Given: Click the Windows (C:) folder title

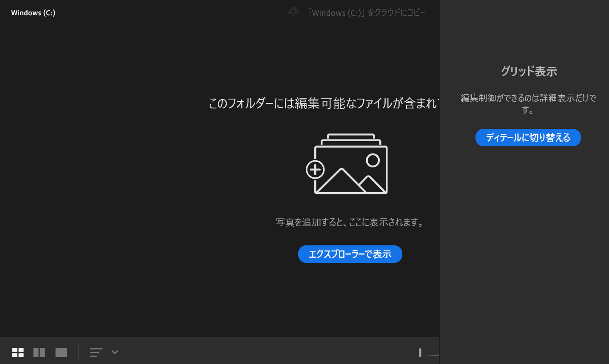Looking at the screenshot, I should tap(33, 12).
